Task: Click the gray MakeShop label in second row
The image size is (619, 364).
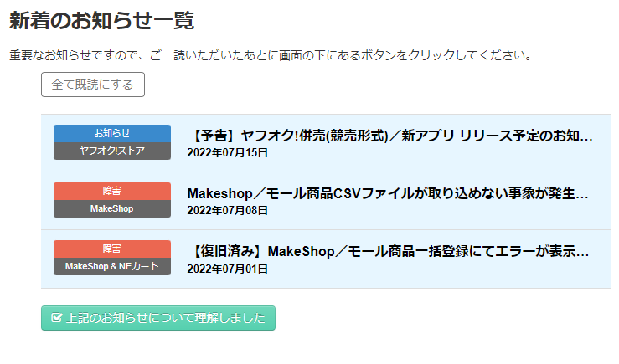Action: coord(112,208)
